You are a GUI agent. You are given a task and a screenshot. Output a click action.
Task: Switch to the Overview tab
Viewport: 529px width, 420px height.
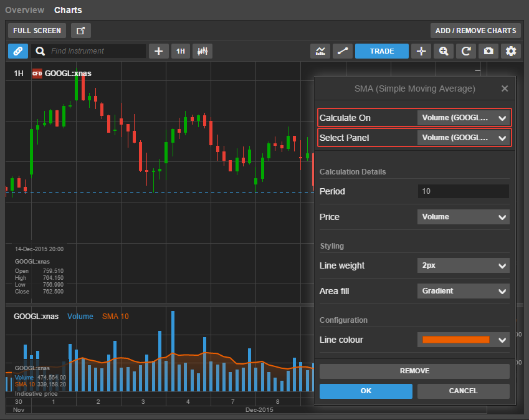click(24, 10)
